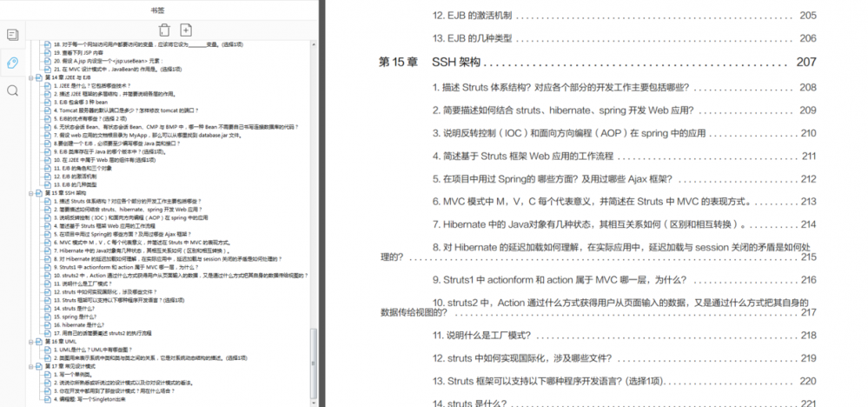Screen dimensions: 868x407
Task: Open bookmark '2. 类图用来表示系统中类和类与类之间的关系'
Action: [150, 357]
